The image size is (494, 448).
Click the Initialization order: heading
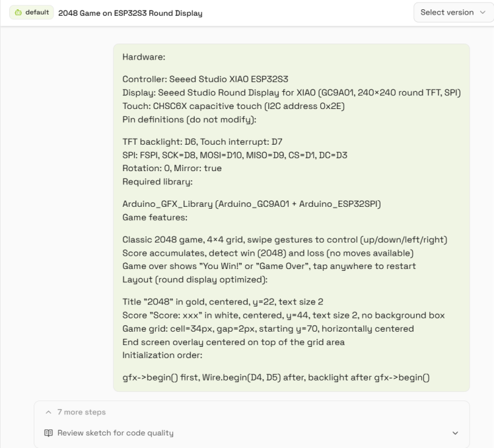pos(162,355)
